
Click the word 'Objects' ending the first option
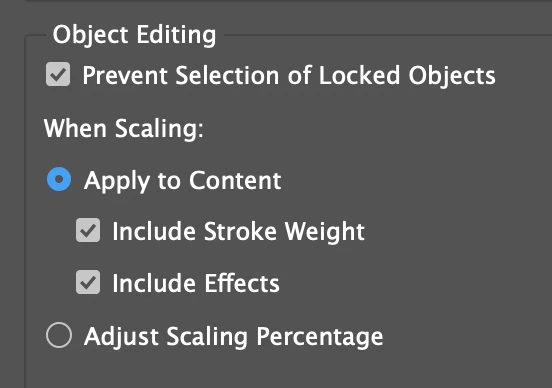click(x=452, y=76)
